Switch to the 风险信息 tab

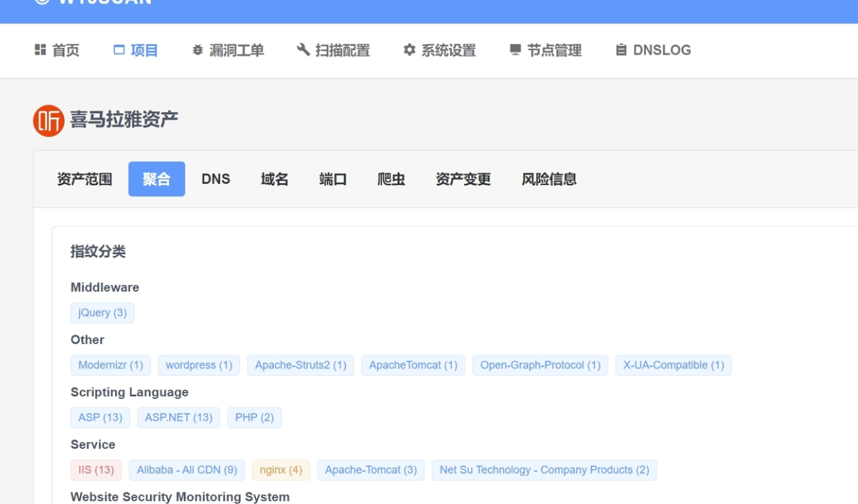pyautogui.click(x=549, y=179)
